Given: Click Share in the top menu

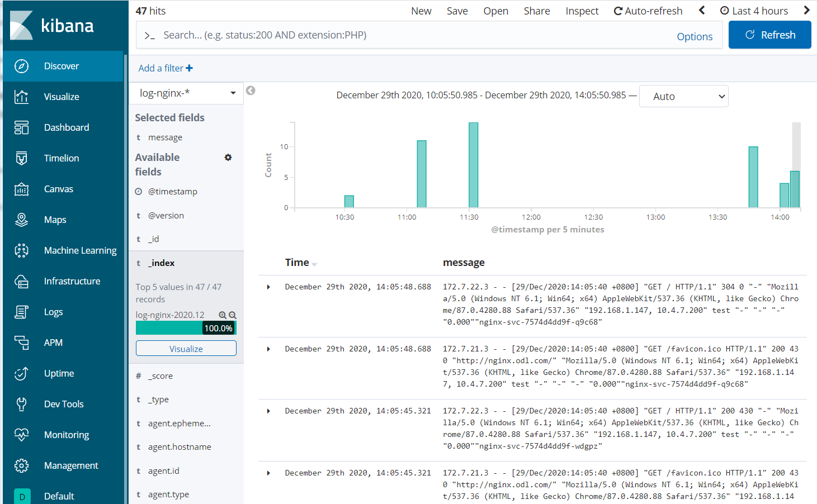Looking at the screenshot, I should coord(537,11).
